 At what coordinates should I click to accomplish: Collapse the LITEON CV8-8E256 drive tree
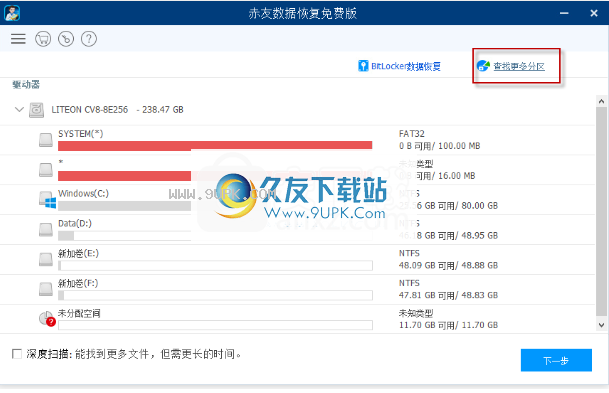pos(19,110)
